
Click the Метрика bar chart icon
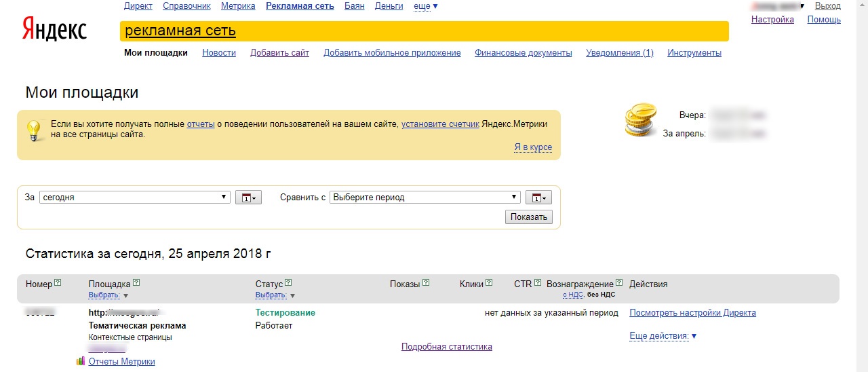(x=81, y=362)
